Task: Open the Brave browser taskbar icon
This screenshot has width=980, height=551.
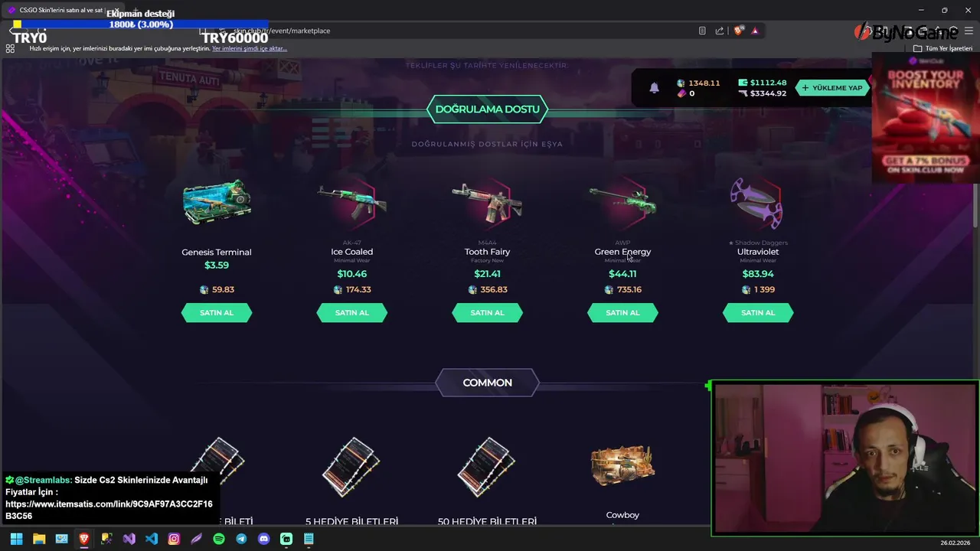Action: click(84, 539)
